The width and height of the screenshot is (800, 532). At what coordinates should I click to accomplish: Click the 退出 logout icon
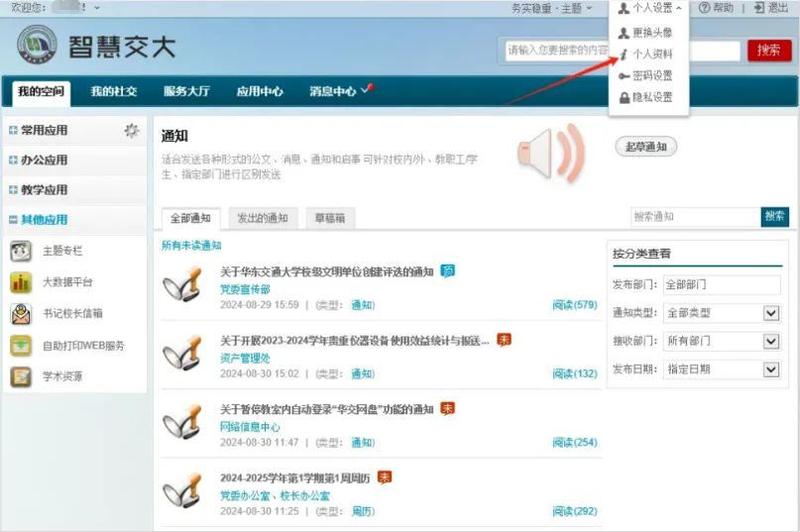(x=759, y=8)
